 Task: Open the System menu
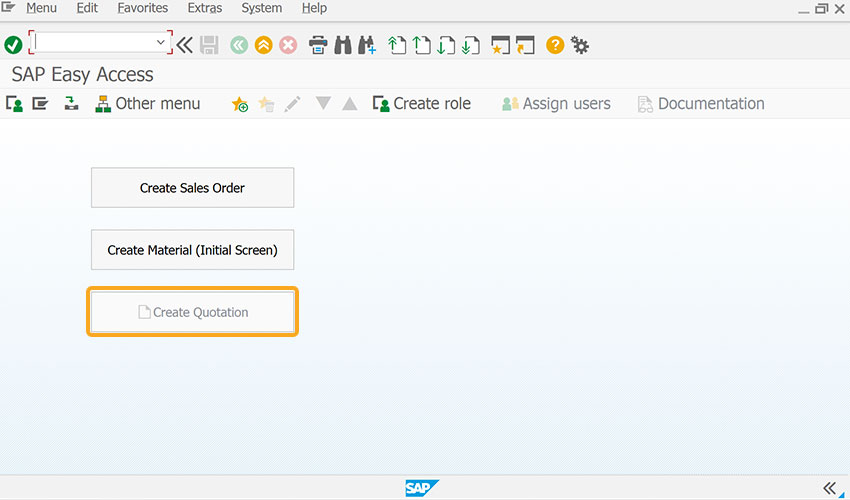261,8
